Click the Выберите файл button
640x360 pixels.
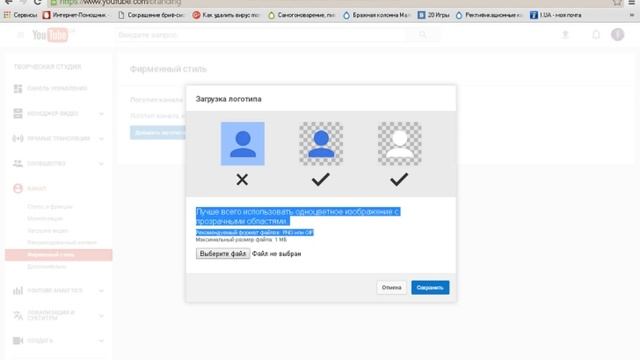(x=223, y=253)
